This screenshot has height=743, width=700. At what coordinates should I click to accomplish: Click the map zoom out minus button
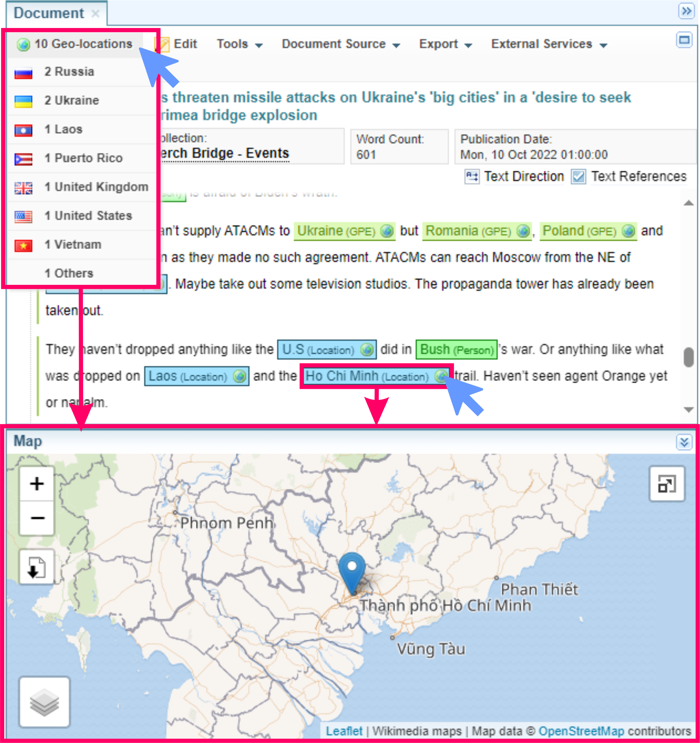(37, 518)
